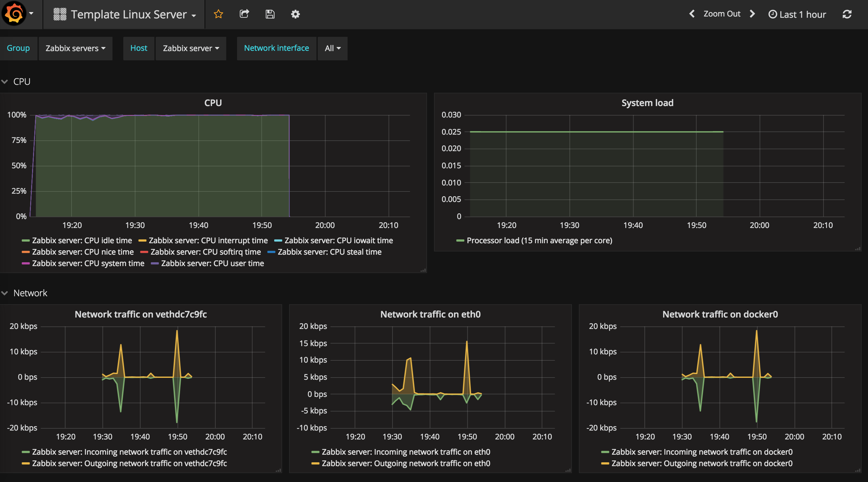Click Incoming network traffic on vethdc7c9fc legend
The image size is (868, 482).
[129, 452]
